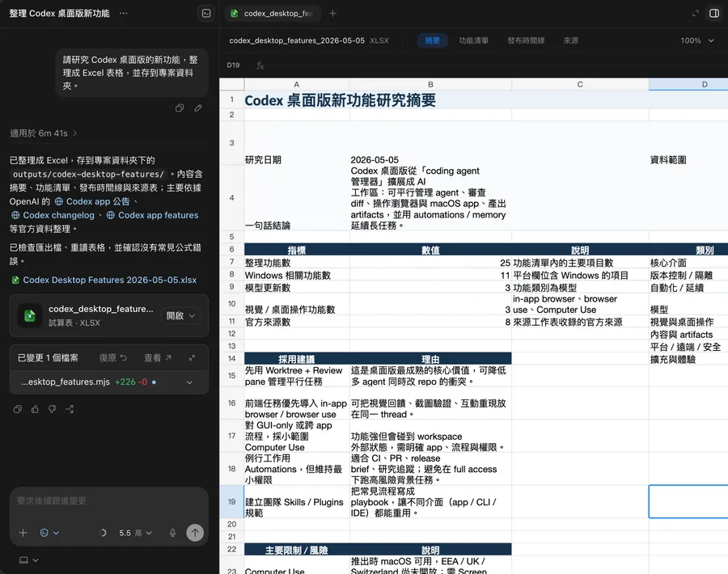
Task: Expand the spreadsheet preview to full size
Action: tap(695, 14)
